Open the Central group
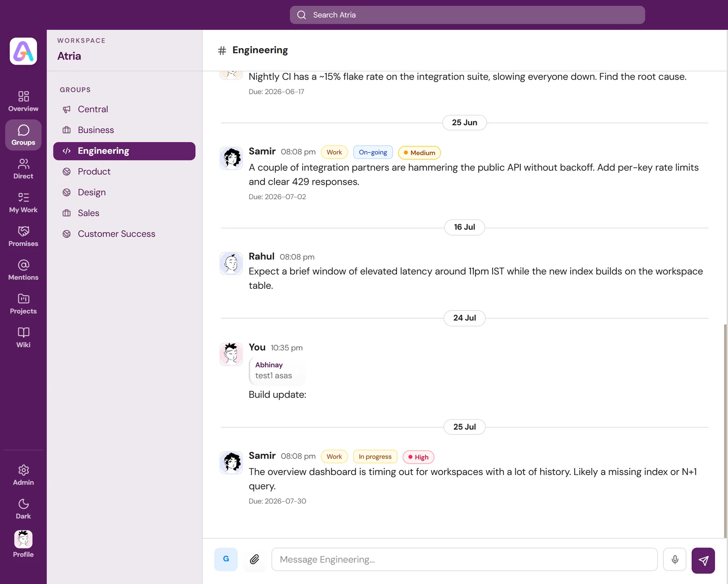Screen dimensions: 728x584 [x=124, y=109]
